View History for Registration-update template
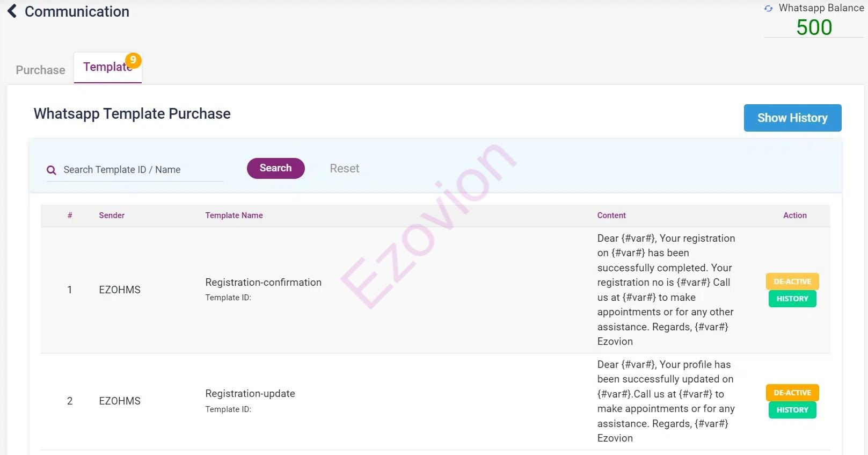The width and height of the screenshot is (868, 455). point(792,410)
